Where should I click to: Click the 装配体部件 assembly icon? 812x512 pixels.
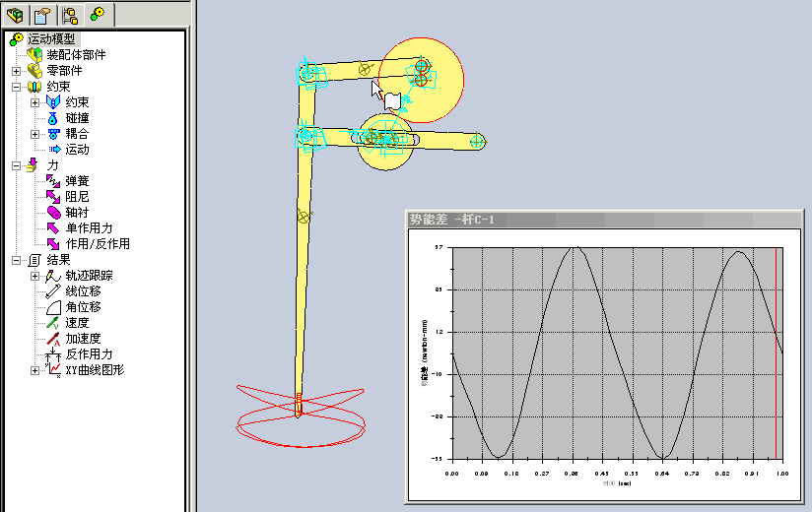tap(34, 55)
